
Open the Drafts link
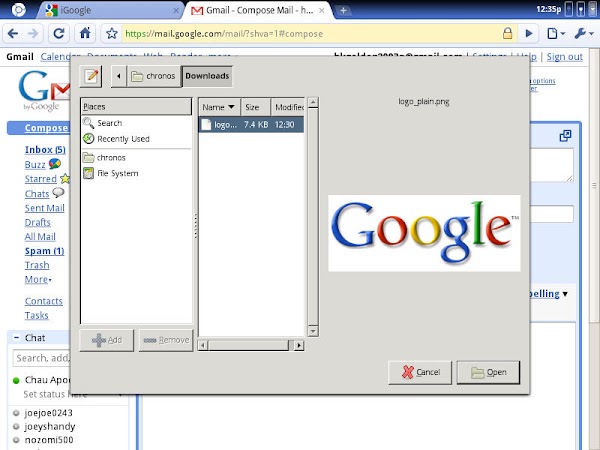(x=38, y=222)
